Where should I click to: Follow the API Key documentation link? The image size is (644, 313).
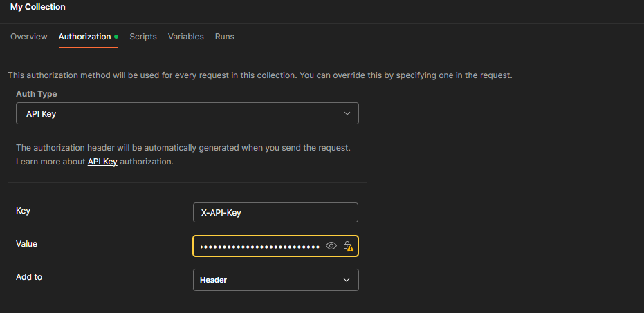[x=102, y=162]
